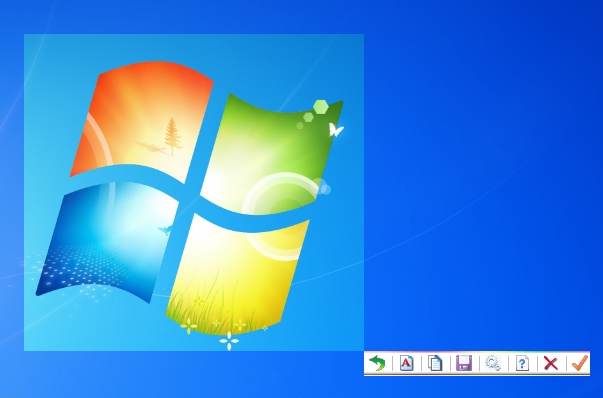Save the capture with the purple floppy disk

464,363
